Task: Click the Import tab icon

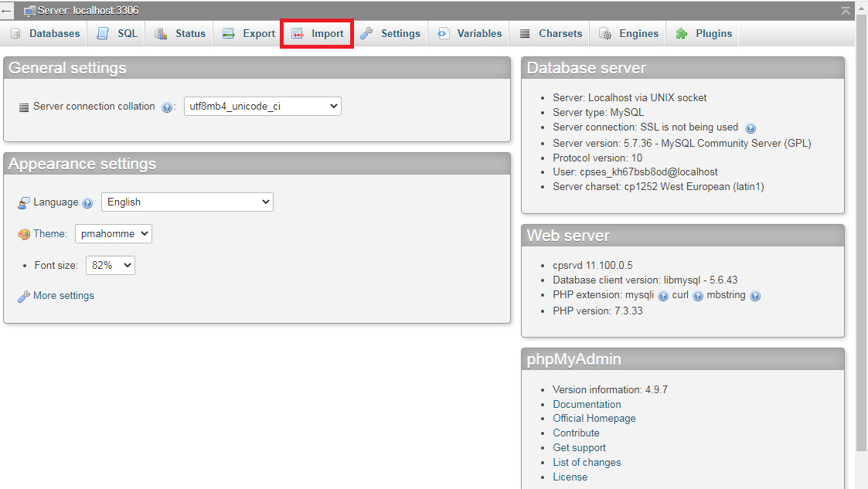Action: coord(298,34)
